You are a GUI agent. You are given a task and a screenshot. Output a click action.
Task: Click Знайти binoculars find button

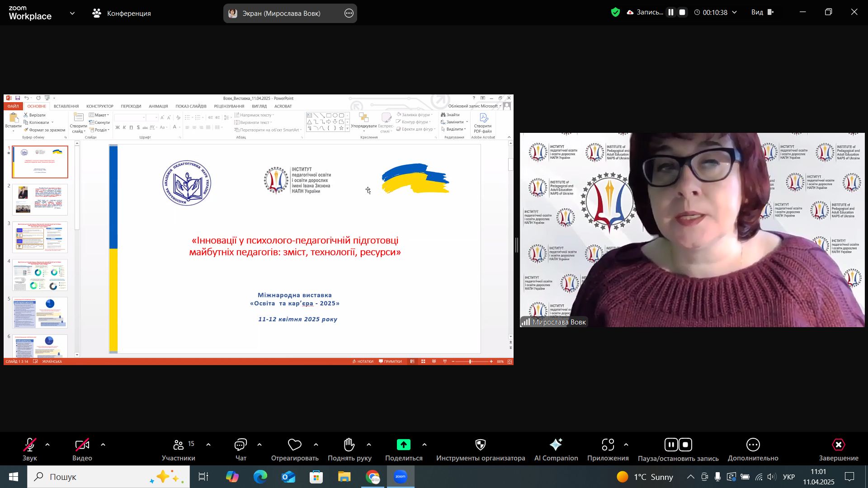(x=450, y=115)
